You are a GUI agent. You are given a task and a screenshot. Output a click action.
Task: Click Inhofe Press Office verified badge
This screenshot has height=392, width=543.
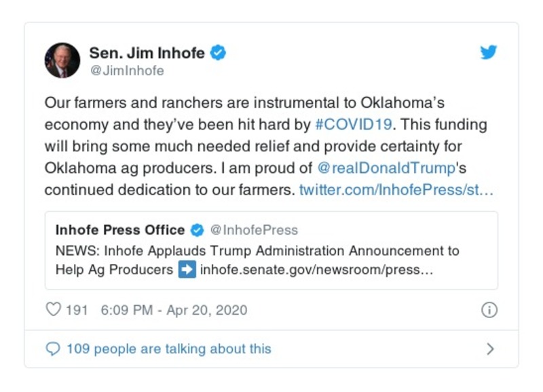197,230
